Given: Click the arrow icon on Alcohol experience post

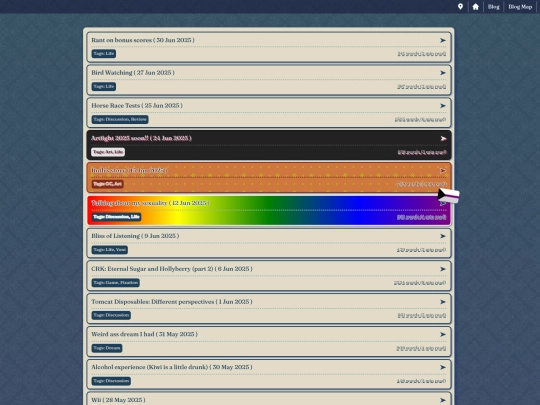Looking at the screenshot, I should [x=443, y=367].
